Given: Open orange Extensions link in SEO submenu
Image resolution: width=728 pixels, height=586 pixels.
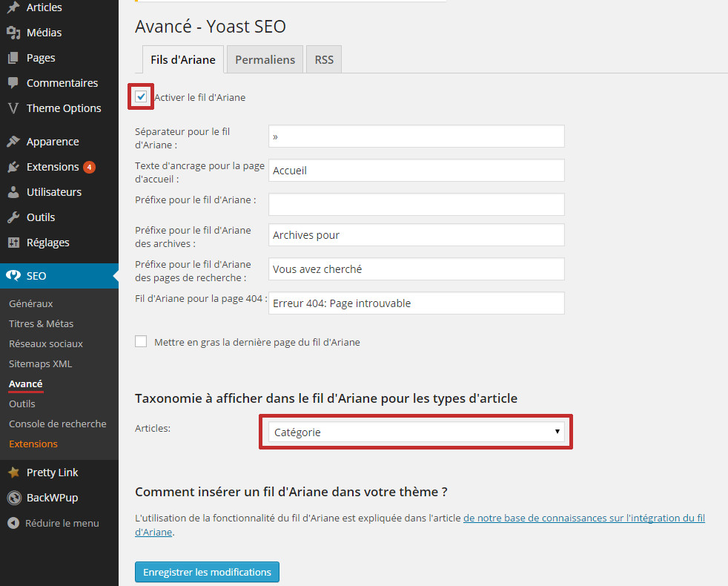Looking at the screenshot, I should pos(33,444).
